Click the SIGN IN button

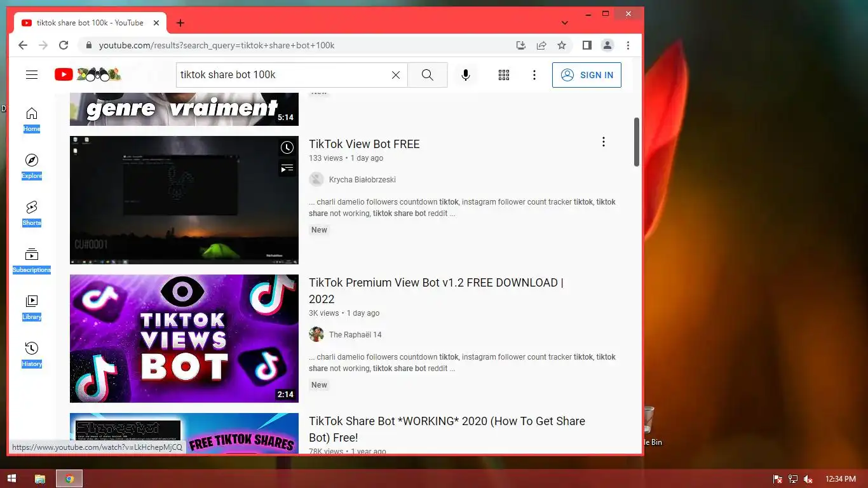(587, 75)
